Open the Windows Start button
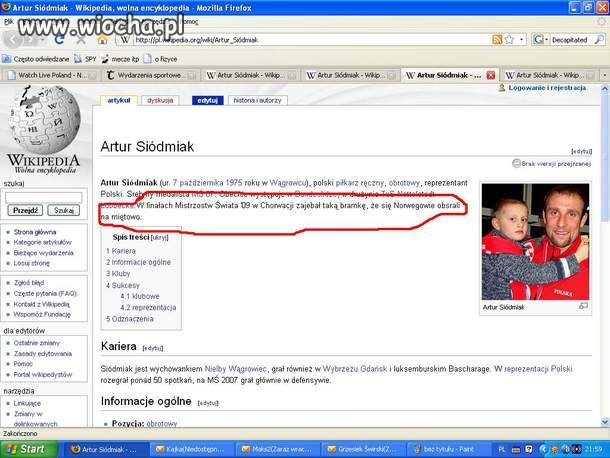 click(29, 449)
